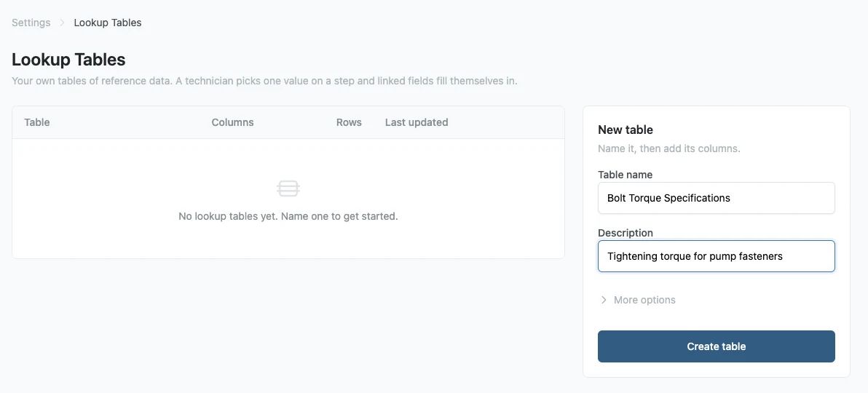Image resolution: width=868 pixels, height=393 pixels.
Task: Click the Table column header
Action: 37,122
